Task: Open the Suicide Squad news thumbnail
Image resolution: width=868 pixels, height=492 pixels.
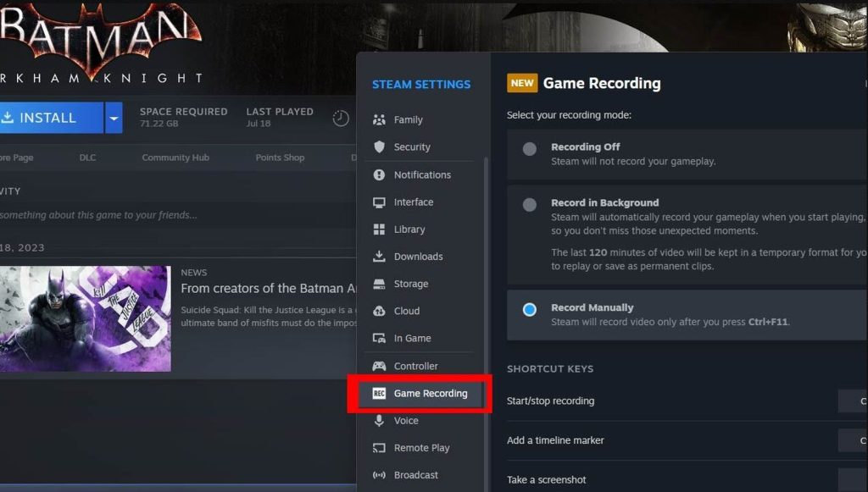Action: point(86,318)
